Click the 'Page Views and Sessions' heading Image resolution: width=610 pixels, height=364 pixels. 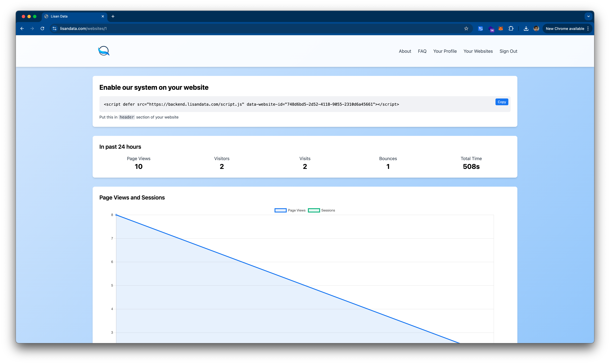point(132,198)
